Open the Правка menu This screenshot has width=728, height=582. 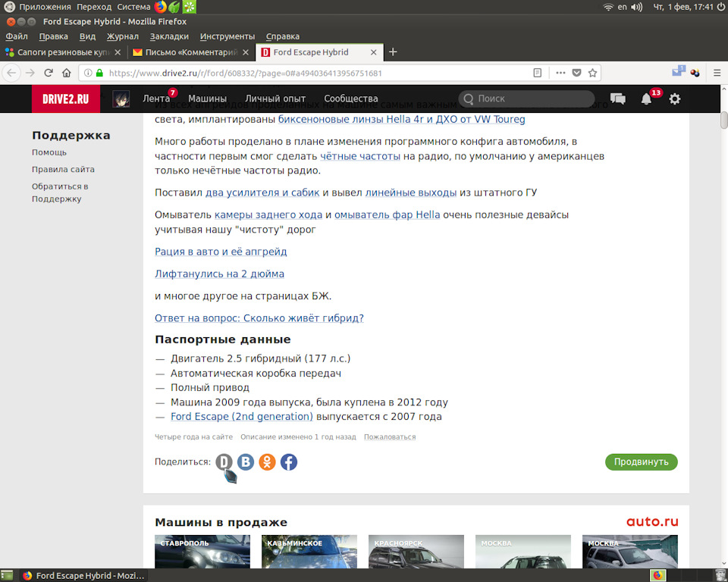click(53, 36)
